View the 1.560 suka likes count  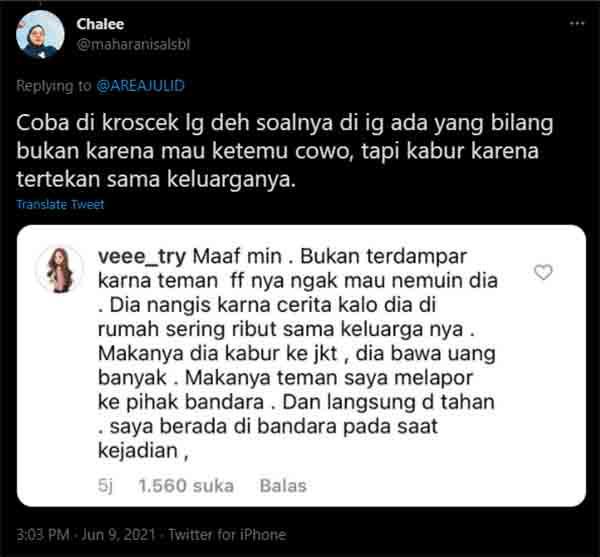[x=186, y=486]
